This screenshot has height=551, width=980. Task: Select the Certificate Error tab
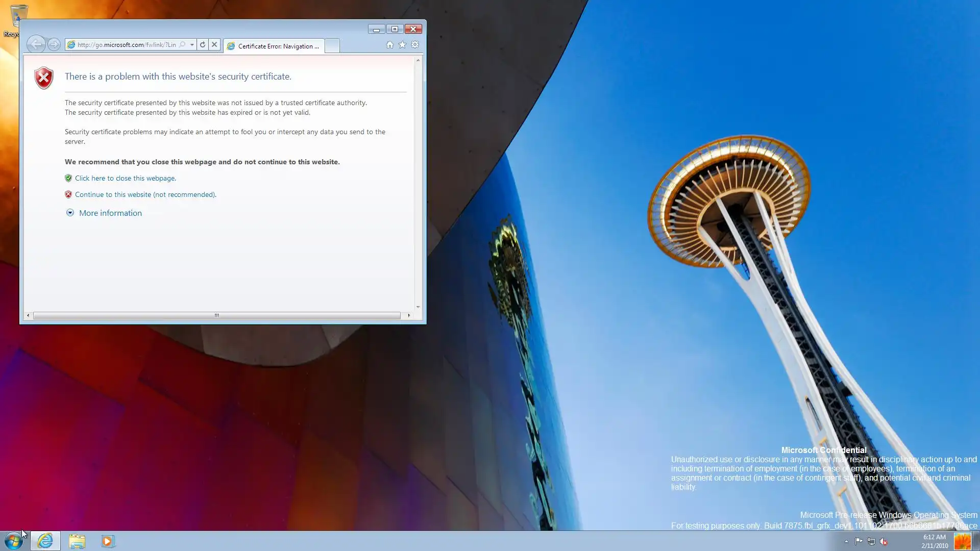coord(275,46)
